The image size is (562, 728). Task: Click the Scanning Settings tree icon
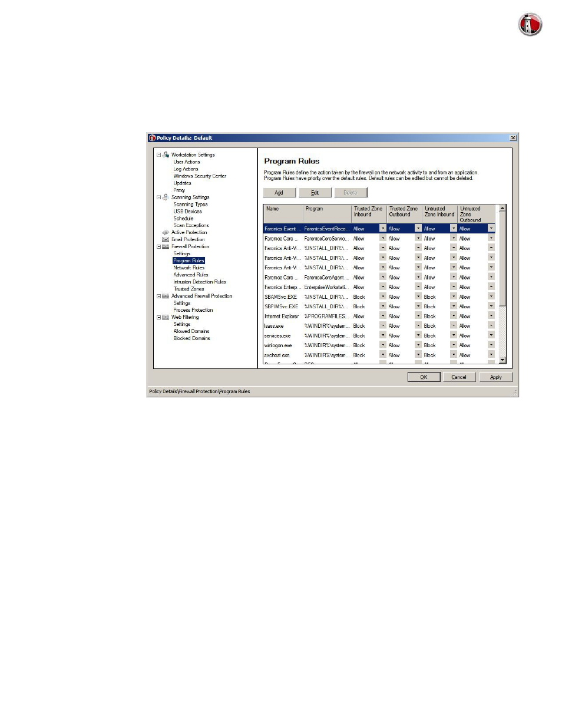click(166, 197)
